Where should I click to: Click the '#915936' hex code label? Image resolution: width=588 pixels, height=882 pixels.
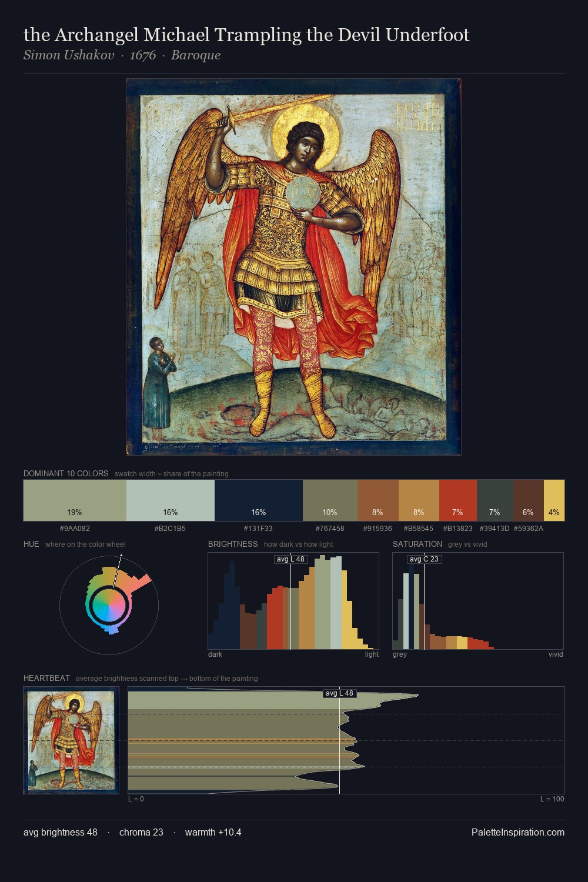coord(377,529)
